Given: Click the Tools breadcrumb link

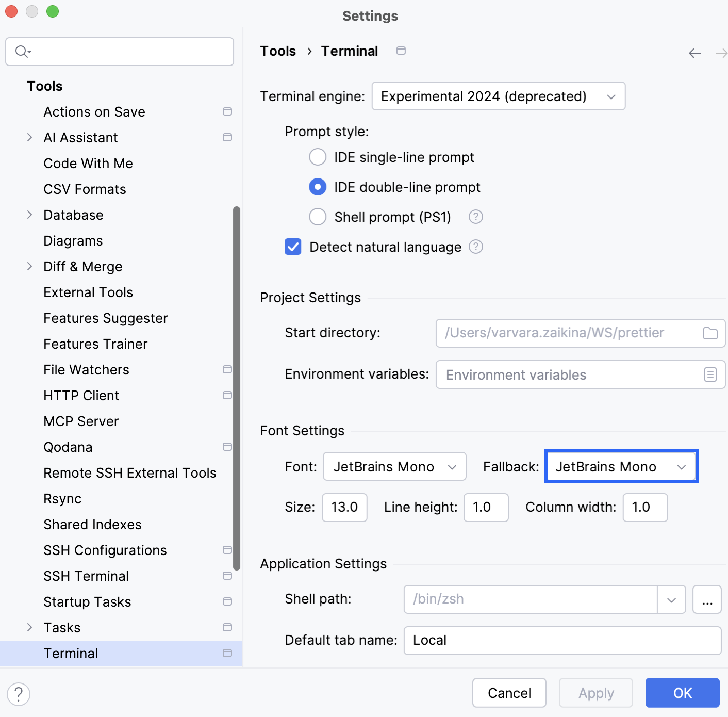Looking at the screenshot, I should [278, 51].
